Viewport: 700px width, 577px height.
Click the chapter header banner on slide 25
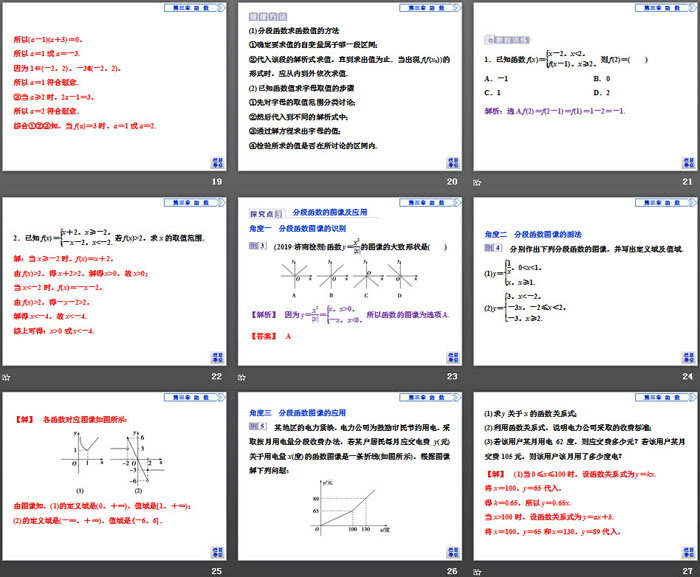tap(195, 397)
